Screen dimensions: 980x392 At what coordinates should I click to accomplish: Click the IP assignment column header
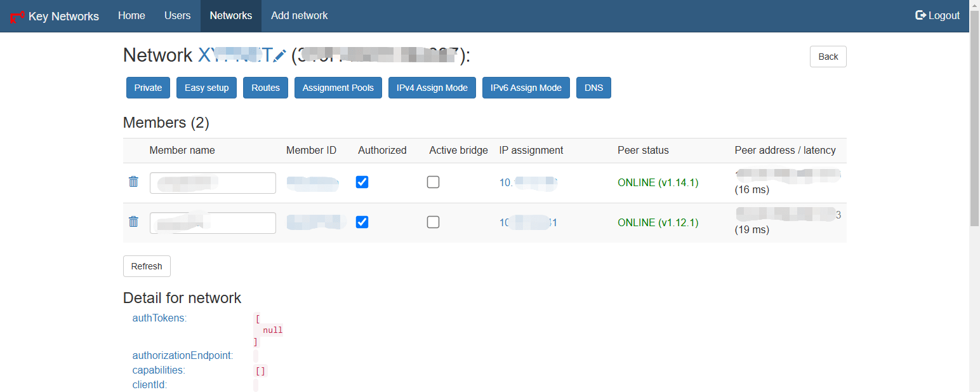531,151
